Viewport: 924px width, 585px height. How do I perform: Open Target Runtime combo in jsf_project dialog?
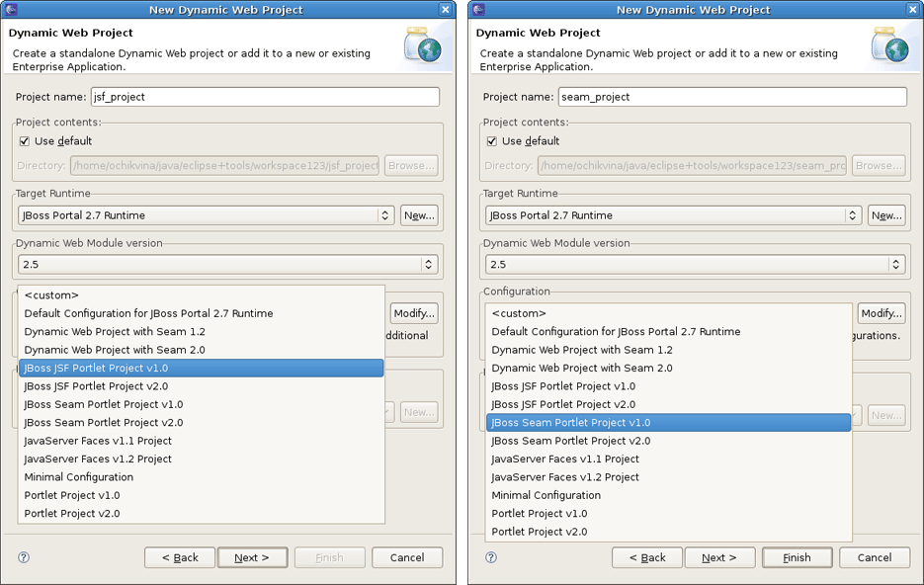pyautogui.click(x=206, y=215)
